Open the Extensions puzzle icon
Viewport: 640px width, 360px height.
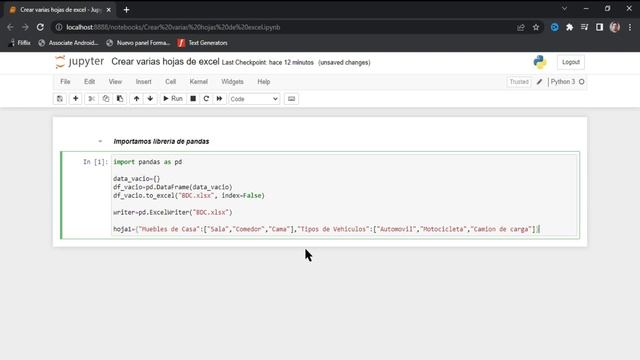[x=569, y=27]
